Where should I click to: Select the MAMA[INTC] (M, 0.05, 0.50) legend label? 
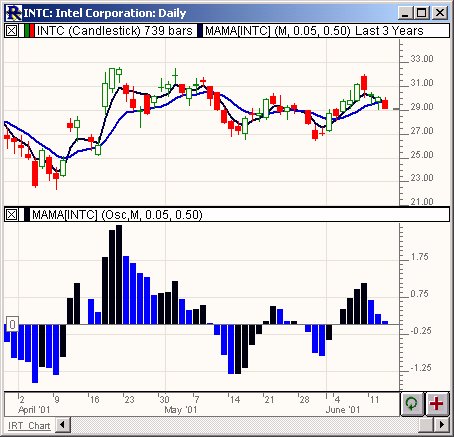coord(314,31)
